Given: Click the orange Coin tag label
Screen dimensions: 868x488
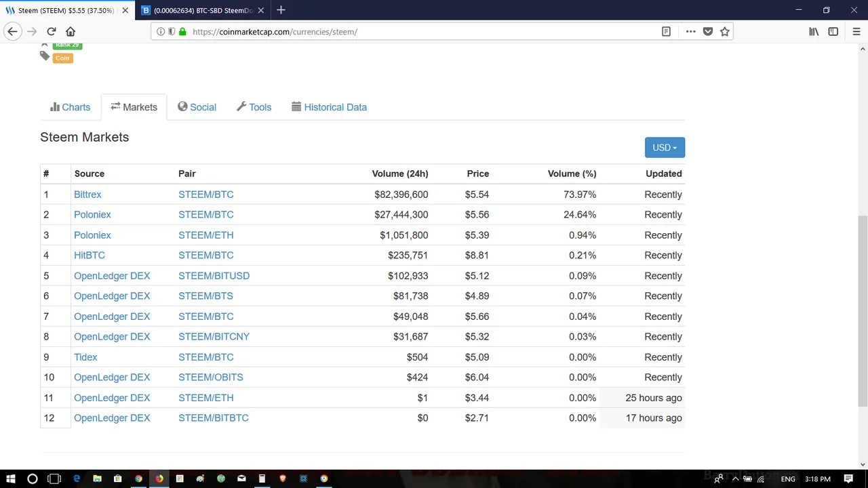Looking at the screenshot, I should [x=62, y=58].
